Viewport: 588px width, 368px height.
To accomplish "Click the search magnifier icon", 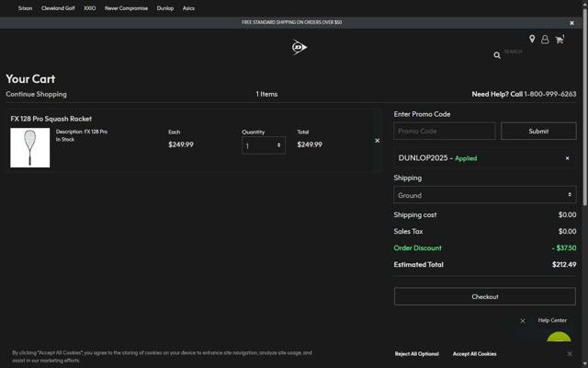I will 497,55.
